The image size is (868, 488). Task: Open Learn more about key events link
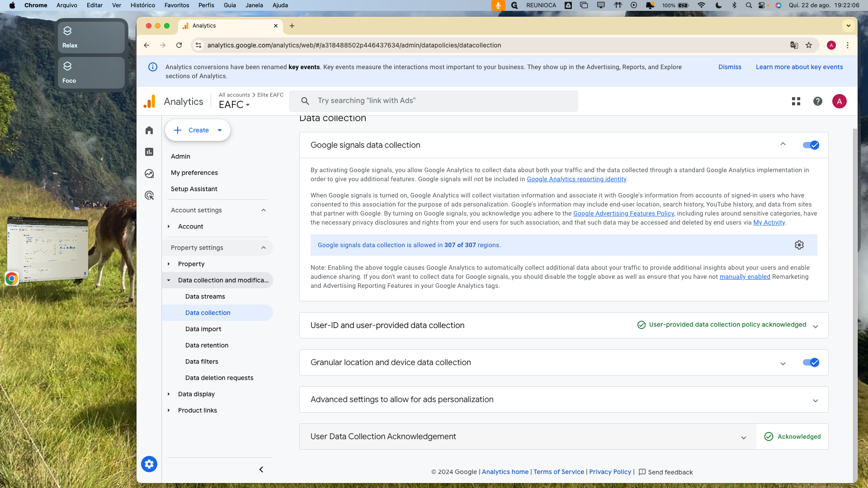[x=799, y=67]
